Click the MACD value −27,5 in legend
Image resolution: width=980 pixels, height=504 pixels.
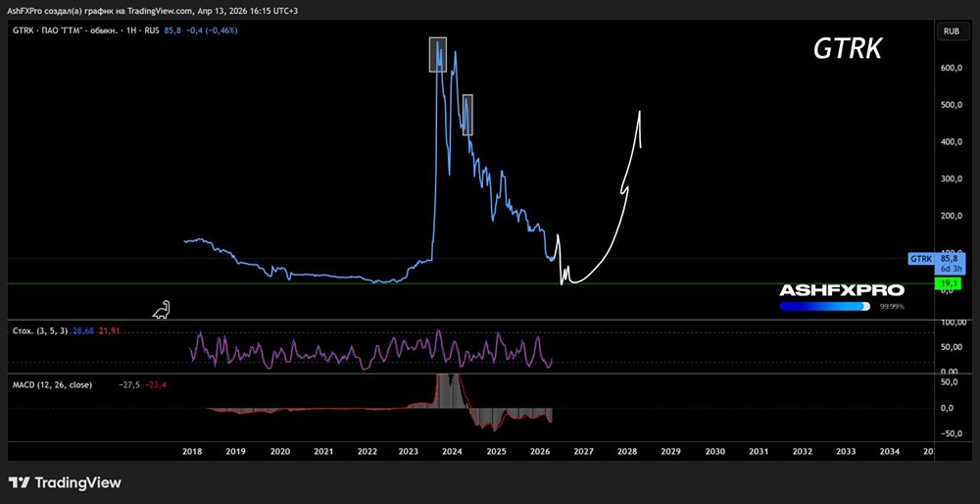pyautogui.click(x=127, y=385)
